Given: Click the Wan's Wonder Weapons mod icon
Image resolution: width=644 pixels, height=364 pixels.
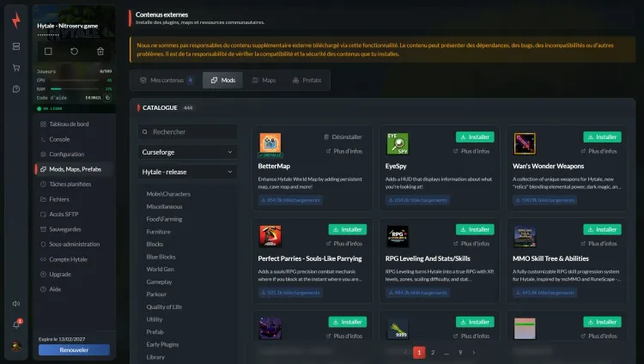Looking at the screenshot, I should (x=525, y=143).
